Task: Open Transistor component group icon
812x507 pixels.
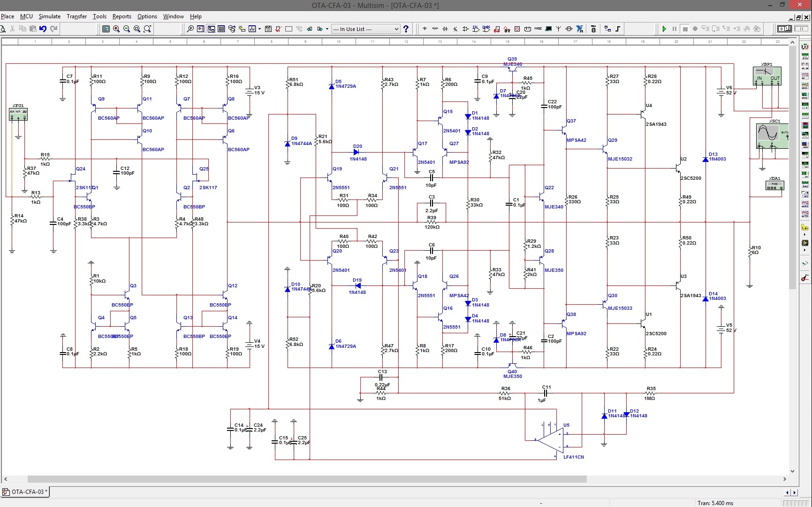Action: coord(455,29)
